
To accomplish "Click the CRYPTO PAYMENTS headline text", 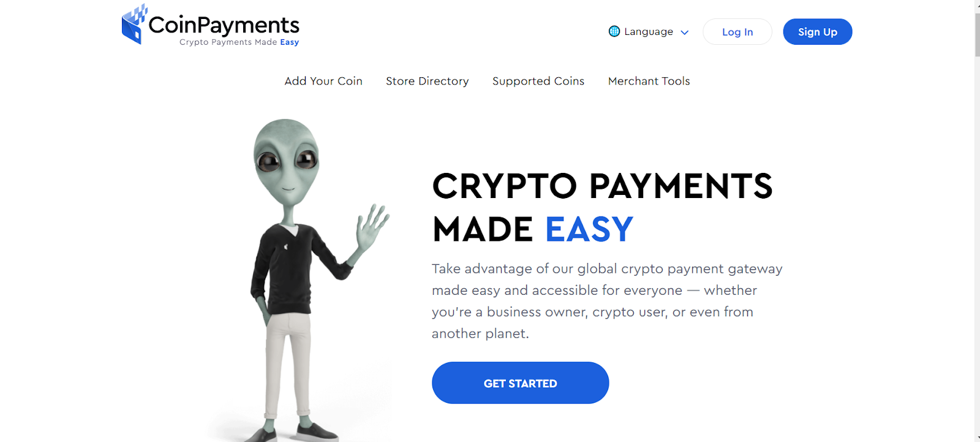I will (603, 186).
